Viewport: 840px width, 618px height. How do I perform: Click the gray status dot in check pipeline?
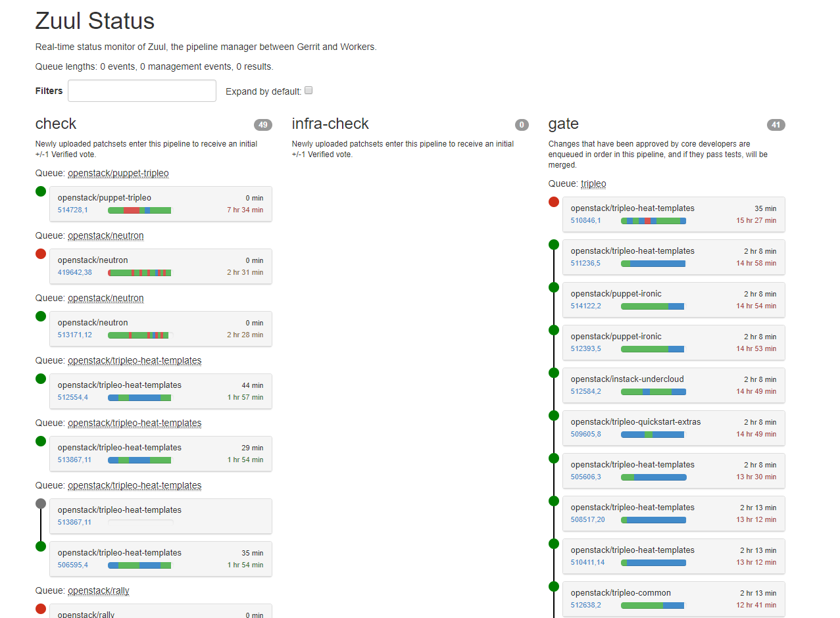tap(41, 504)
